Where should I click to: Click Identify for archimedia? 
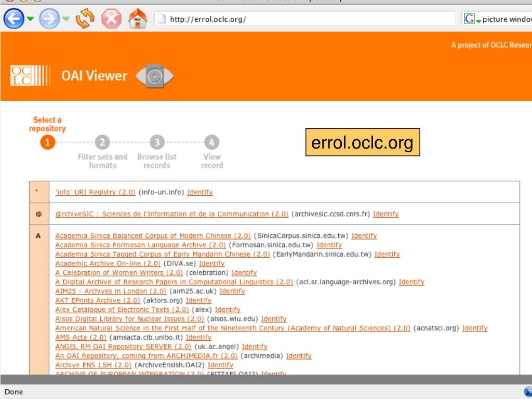pyautogui.click(x=299, y=356)
